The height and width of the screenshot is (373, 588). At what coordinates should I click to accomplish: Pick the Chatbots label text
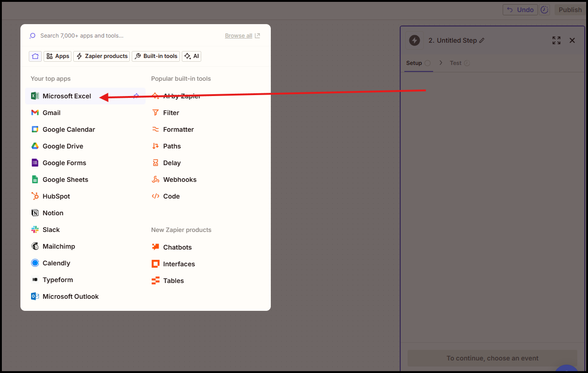[177, 247]
